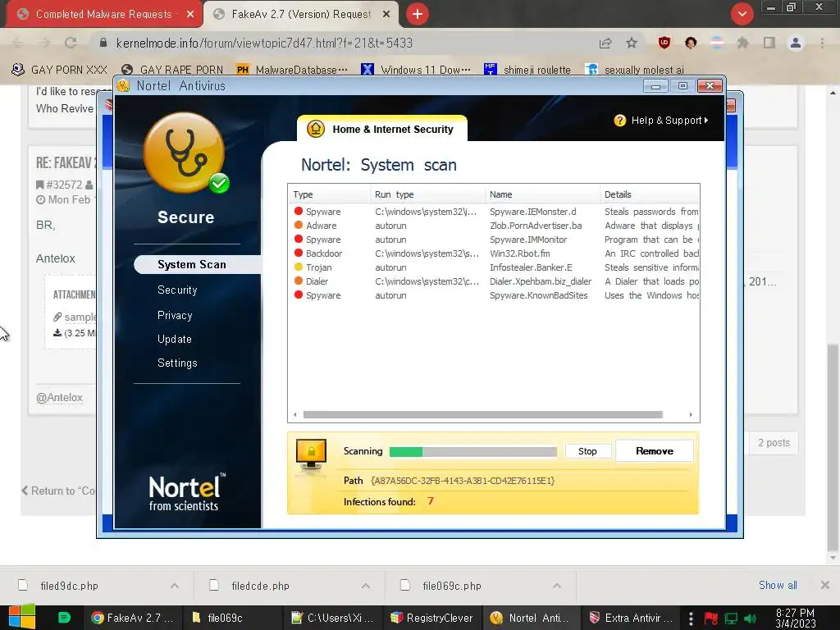The width and height of the screenshot is (840, 630).
Task: Open Chrome profile avatar icon
Action: (x=796, y=43)
